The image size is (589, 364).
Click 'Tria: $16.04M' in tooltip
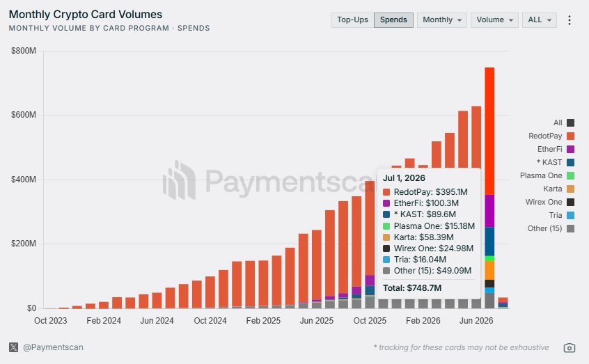(x=420, y=260)
